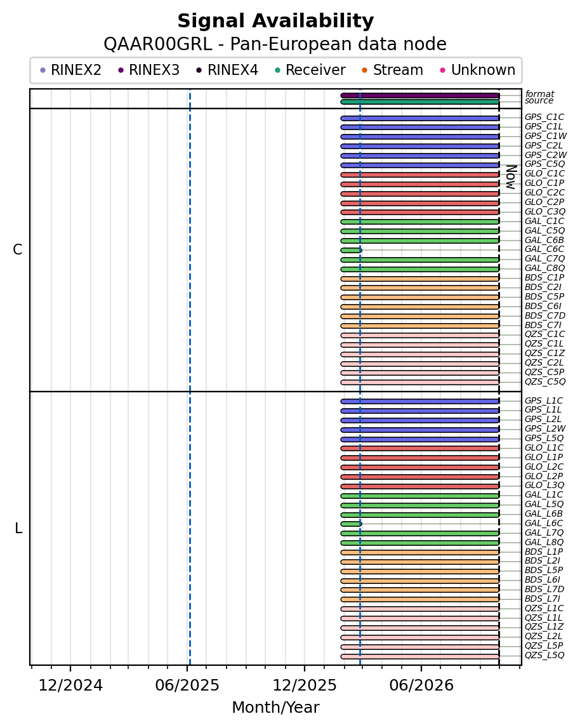The height and width of the screenshot is (728, 580).
Task: Select the Stream legend entry
Action: pyautogui.click(x=392, y=70)
